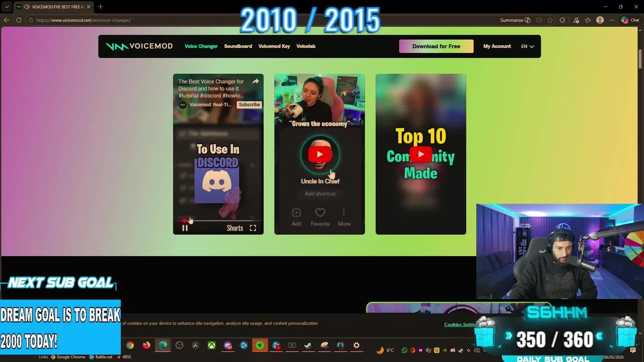Open the My Account link

(497, 46)
